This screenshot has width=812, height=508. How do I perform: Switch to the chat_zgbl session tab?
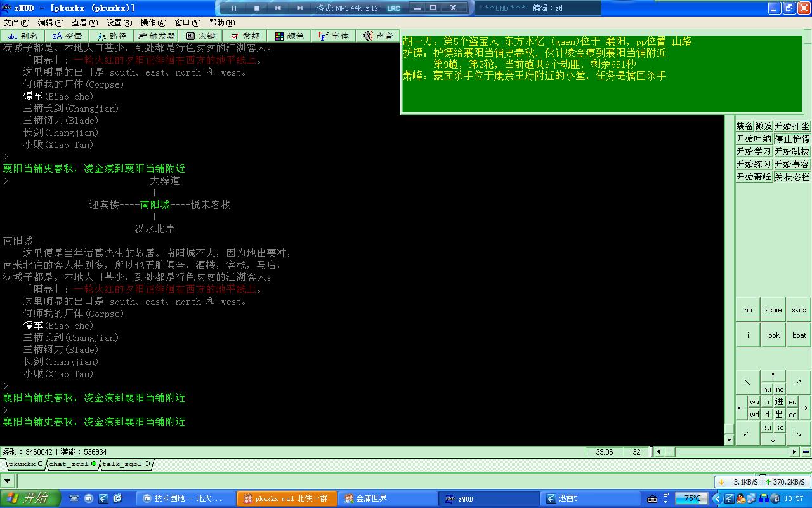click(x=73, y=464)
